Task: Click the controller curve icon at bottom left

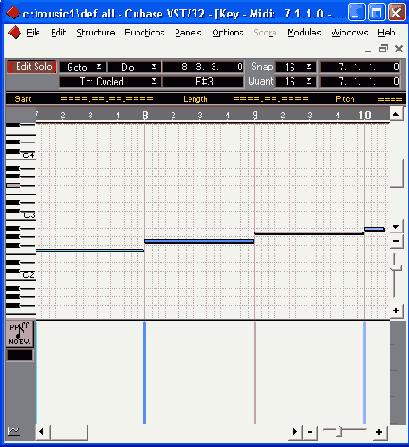Action: pyautogui.click(x=14, y=431)
